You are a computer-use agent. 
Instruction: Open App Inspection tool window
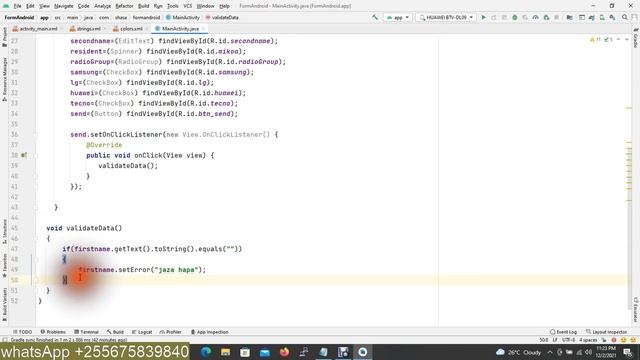(x=210, y=332)
